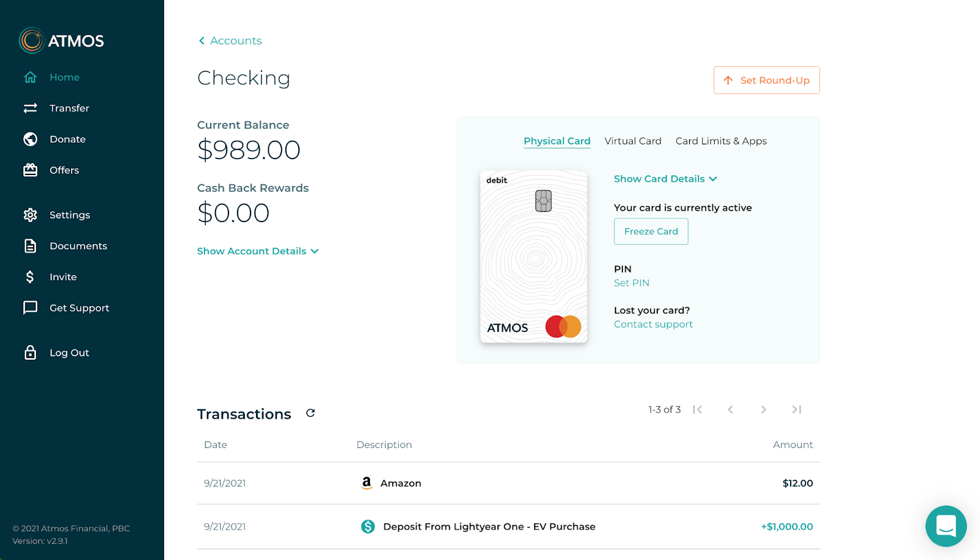Go to next transactions page via chevron
Screen dimensions: 980x560
point(763,409)
